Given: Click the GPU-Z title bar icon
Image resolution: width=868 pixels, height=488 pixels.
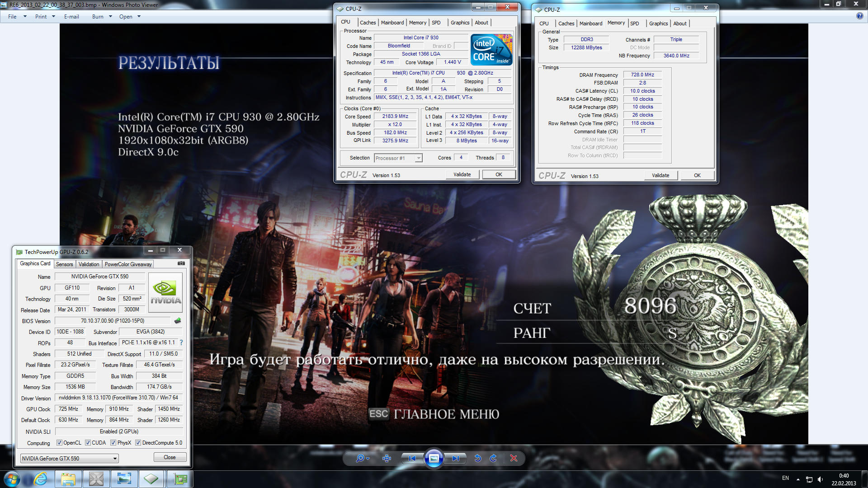Looking at the screenshot, I should (x=19, y=252).
